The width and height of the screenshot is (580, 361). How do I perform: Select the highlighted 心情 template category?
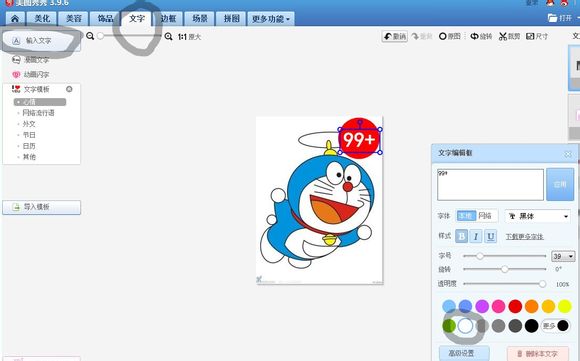tap(40, 102)
